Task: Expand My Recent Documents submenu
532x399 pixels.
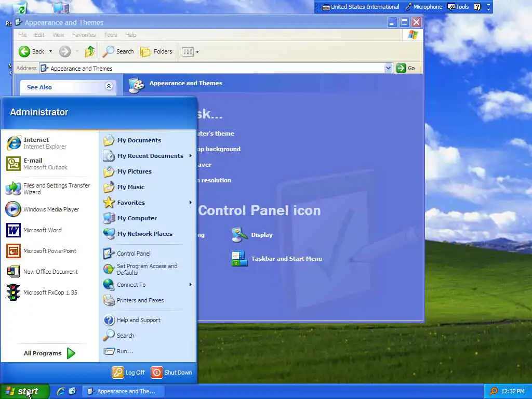Action: (x=190, y=156)
